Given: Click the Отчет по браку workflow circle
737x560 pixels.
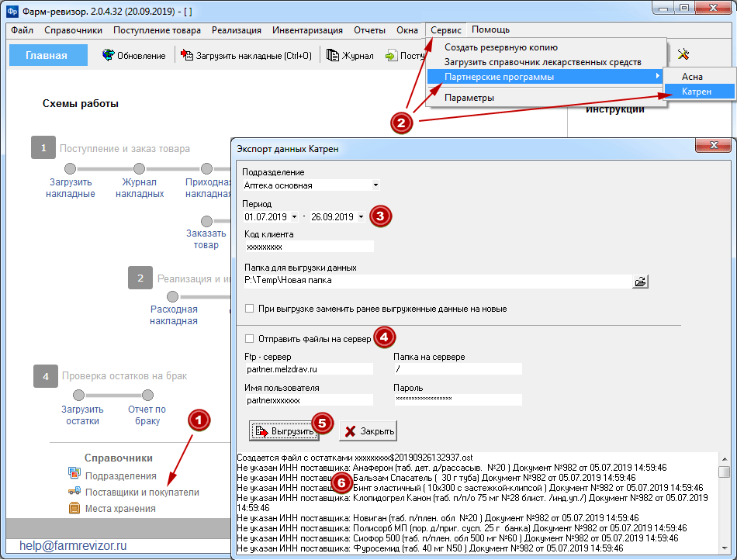Looking at the screenshot, I should pos(147,395).
